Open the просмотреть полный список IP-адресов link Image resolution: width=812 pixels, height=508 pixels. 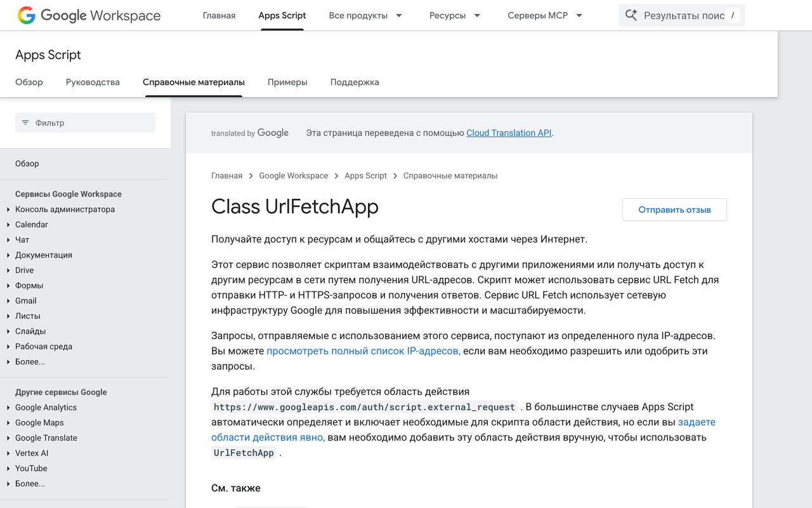[x=363, y=351]
